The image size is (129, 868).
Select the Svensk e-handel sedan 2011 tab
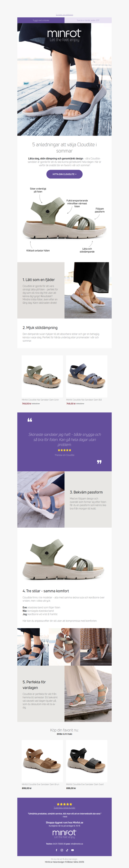(x=88, y=20)
